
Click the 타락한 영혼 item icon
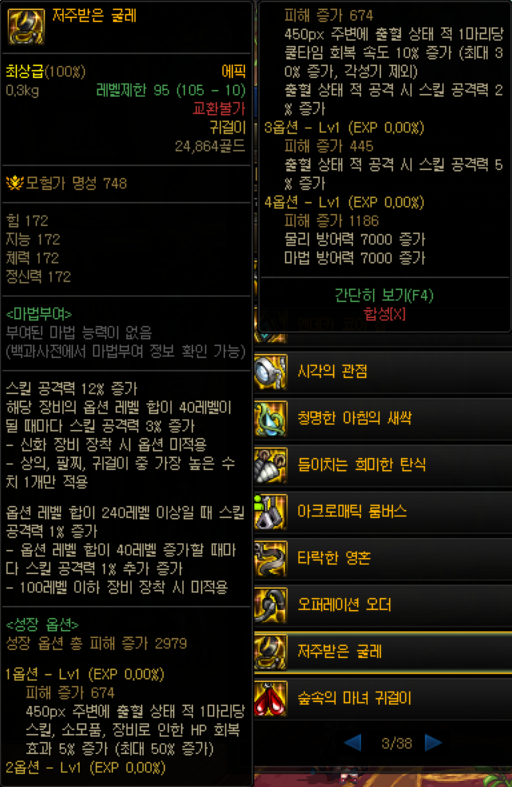[271, 559]
